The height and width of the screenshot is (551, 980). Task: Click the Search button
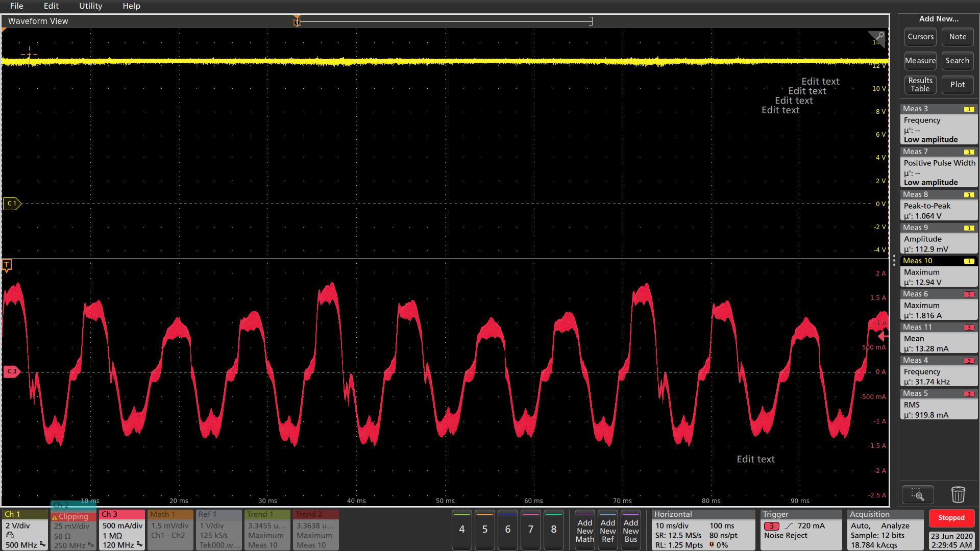click(x=958, y=61)
